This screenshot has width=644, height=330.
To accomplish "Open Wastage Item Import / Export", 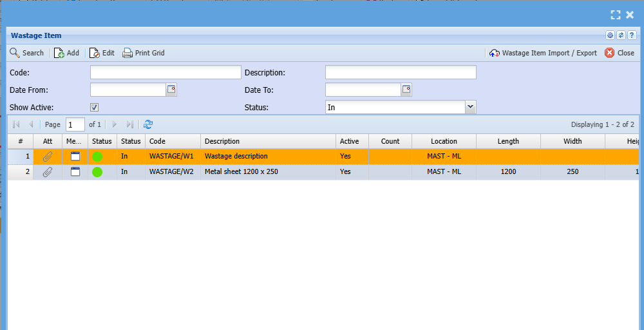I will (x=543, y=53).
